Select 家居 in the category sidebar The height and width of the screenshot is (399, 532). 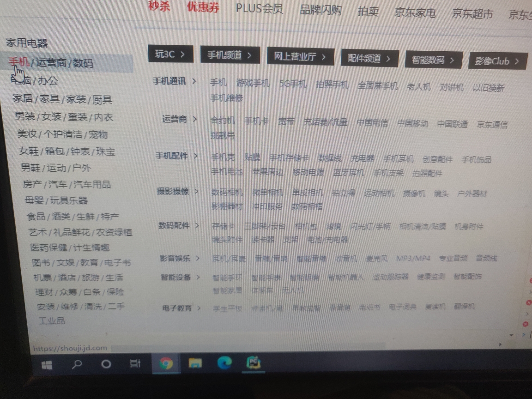pyautogui.click(x=22, y=98)
